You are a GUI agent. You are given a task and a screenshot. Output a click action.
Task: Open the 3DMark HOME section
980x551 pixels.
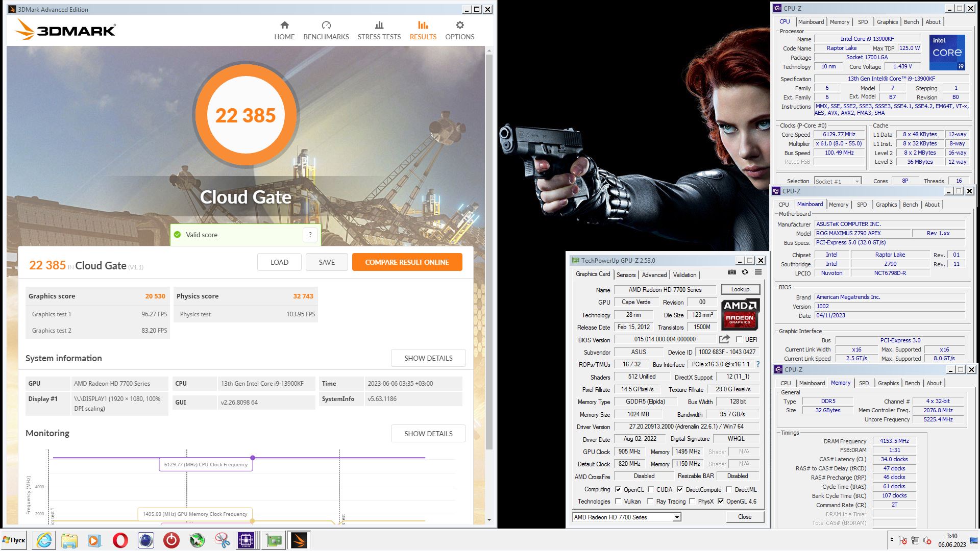[284, 31]
